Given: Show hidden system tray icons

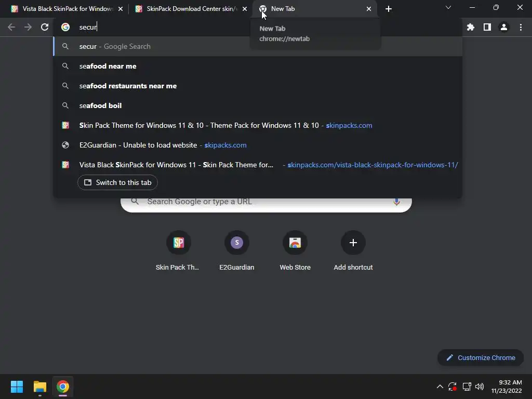Looking at the screenshot, I should point(440,387).
